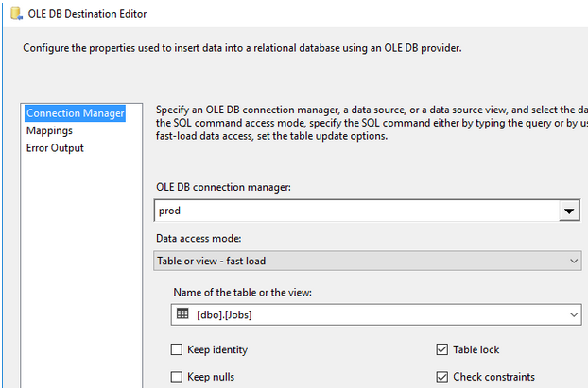Click the "OLE DB connection manager:" label
588x389 pixels.
223,187
